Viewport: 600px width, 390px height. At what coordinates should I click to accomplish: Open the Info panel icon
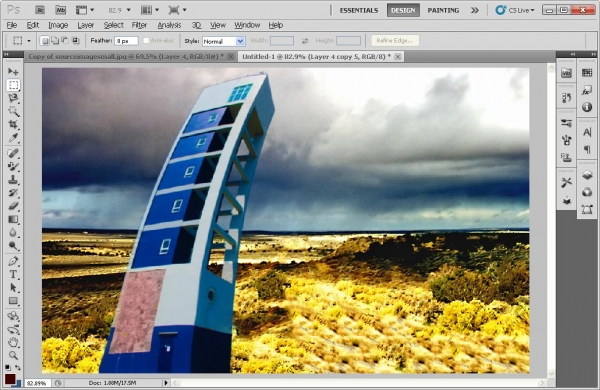(587, 107)
